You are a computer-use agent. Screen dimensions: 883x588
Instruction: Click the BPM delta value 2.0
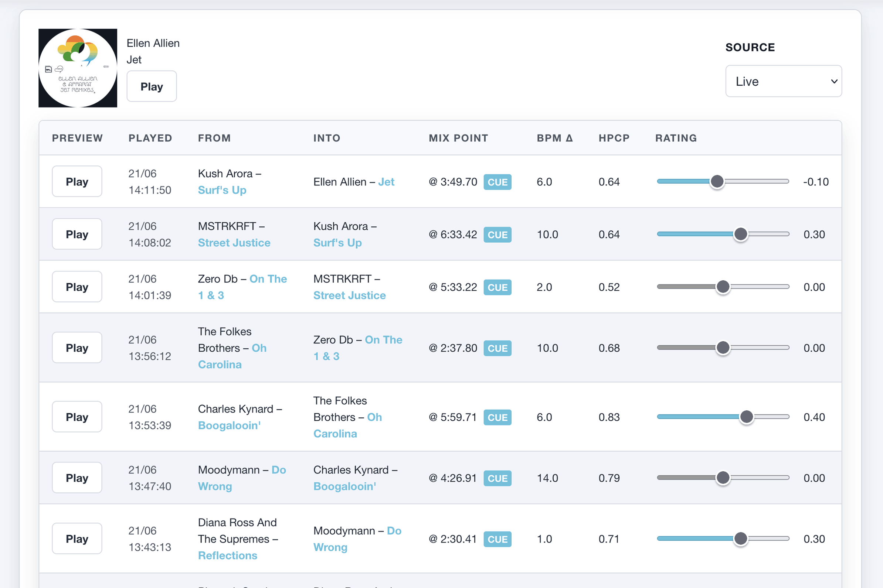544,287
